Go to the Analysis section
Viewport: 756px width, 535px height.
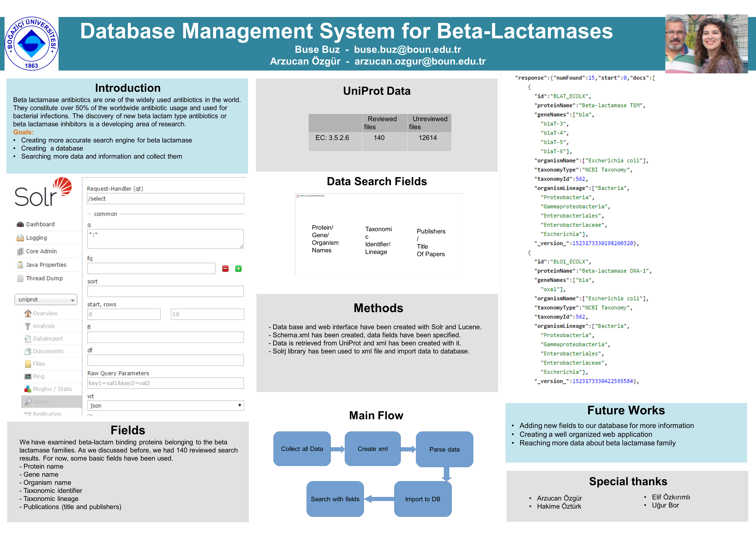click(43, 326)
